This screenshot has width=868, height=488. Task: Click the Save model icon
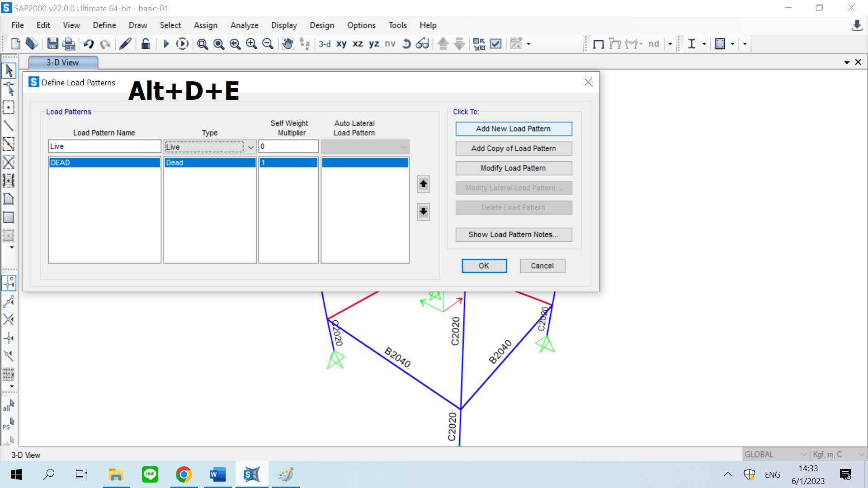(x=53, y=44)
